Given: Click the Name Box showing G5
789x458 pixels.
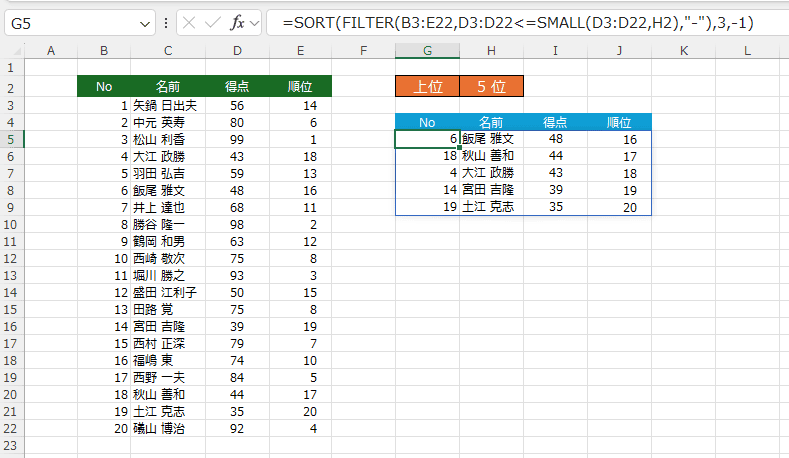Looking at the screenshot, I should click(x=70, y=22).
